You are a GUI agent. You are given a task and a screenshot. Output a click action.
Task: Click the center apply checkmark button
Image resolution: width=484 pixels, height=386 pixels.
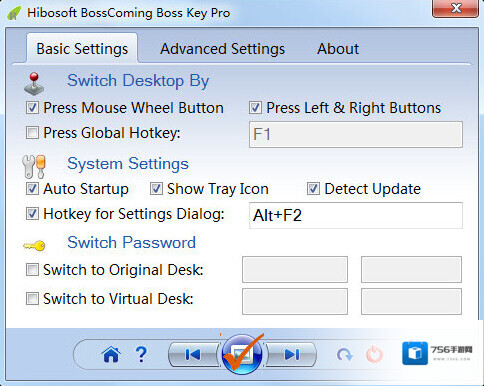pyautogui.click(x=242, y=354)
